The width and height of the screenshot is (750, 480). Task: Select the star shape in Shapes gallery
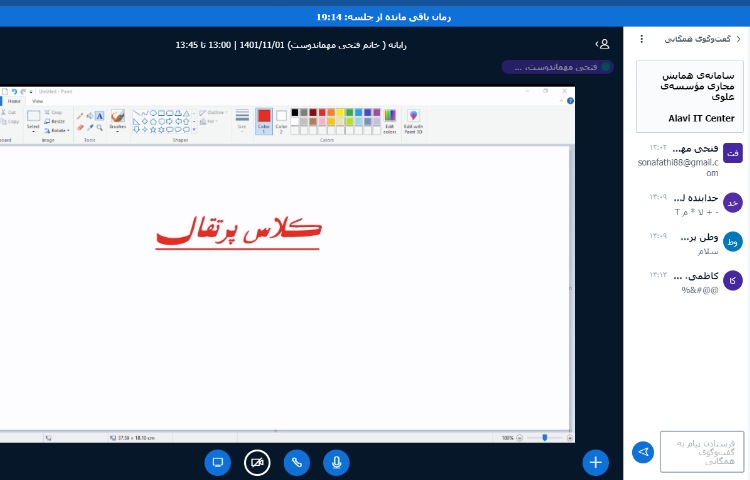[x=153, y=130]
